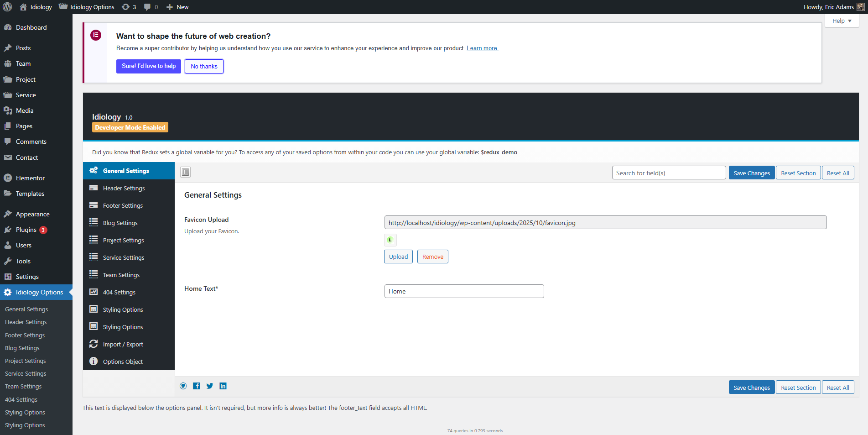Open the Twitter link in footer
Viewport: 868px width, 435px height.
(x=210, y=386)
